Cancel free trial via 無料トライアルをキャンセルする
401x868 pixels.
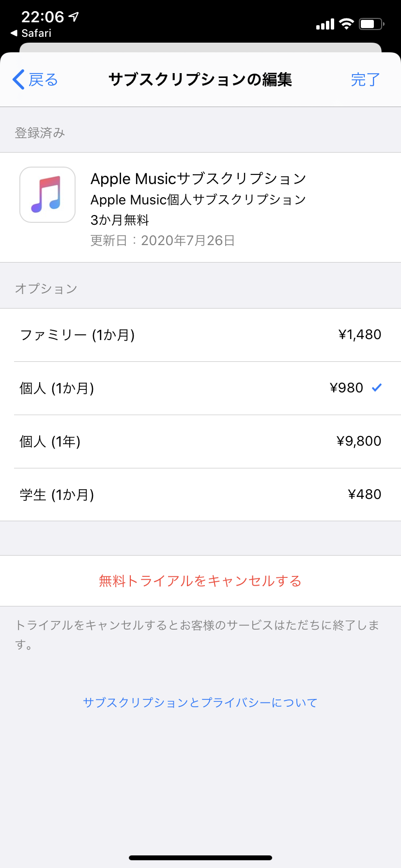[200, 581]
